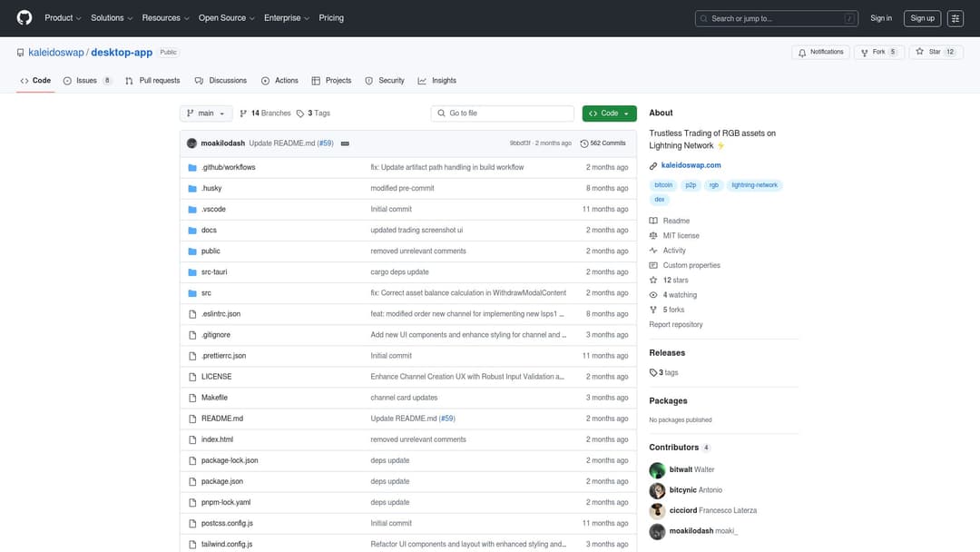The image size is (980, 552).
Task: View the 12 stars link
Action: pos(669,280)
